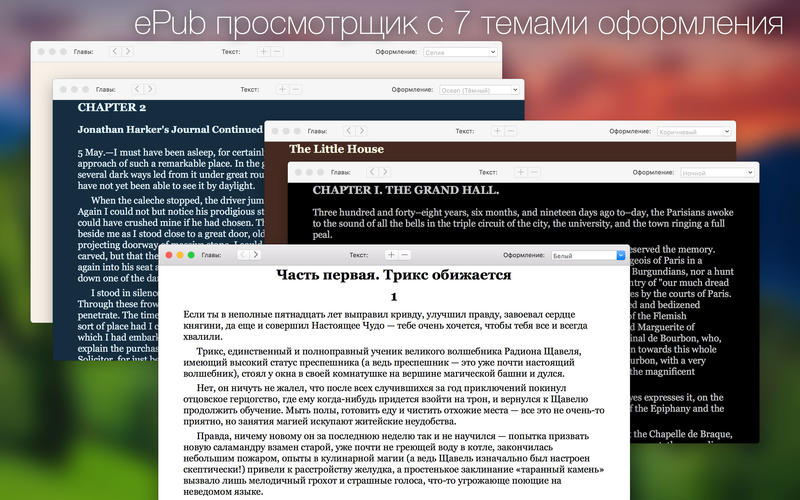Increase text size in the Сепия window
Viewport: 800px width, 500px height.
[263, 52]
